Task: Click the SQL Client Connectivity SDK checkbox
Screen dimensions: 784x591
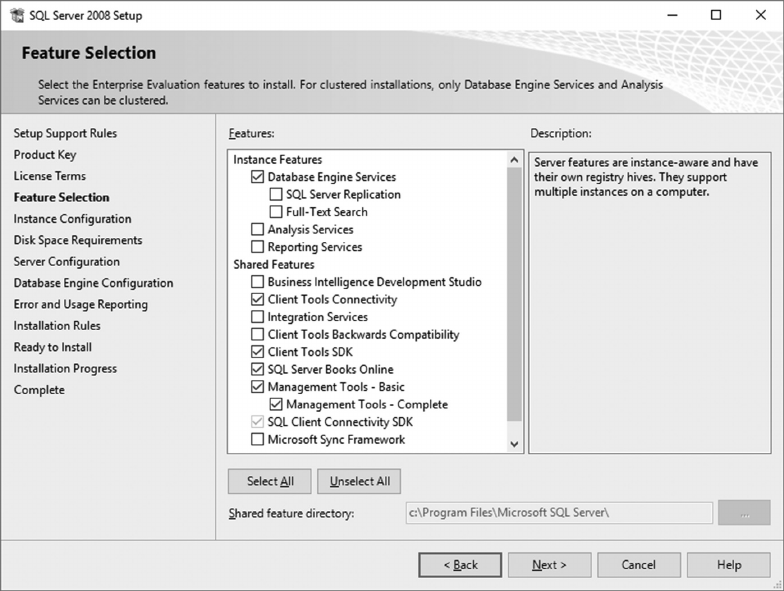Action: 257,422
